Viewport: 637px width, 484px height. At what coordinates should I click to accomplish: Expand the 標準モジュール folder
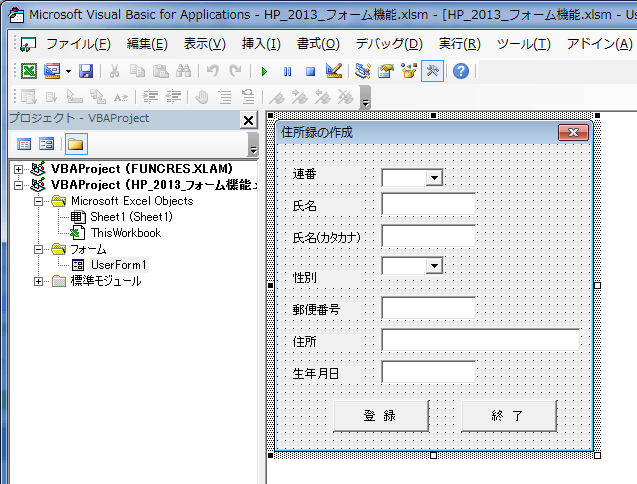[39, 281]
